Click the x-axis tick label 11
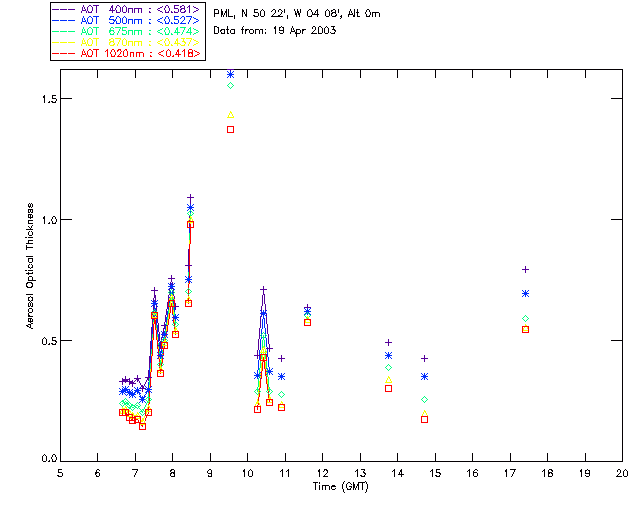This screenshot has width=640, height=512. coord(285,473)
